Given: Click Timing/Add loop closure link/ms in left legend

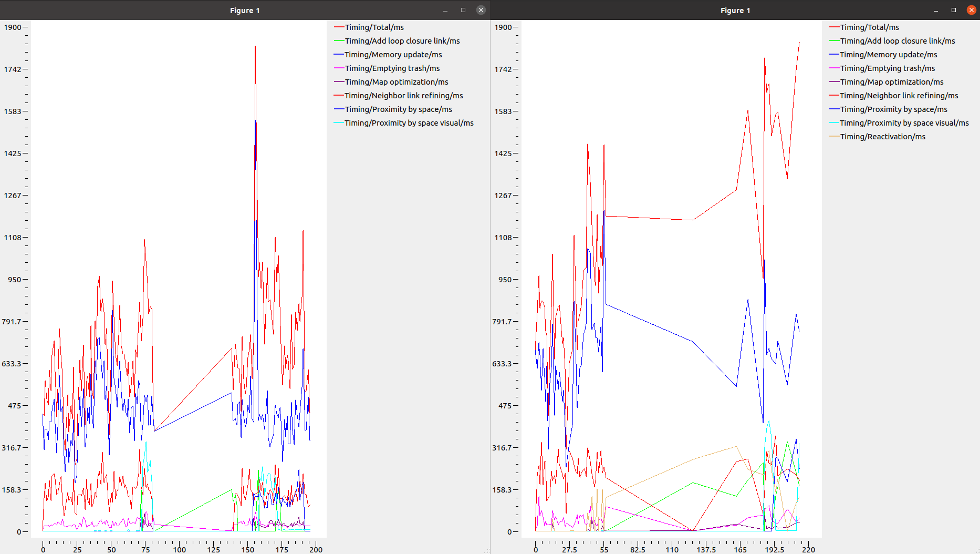Looking at the screenshot, I should (x=402, y=41).
